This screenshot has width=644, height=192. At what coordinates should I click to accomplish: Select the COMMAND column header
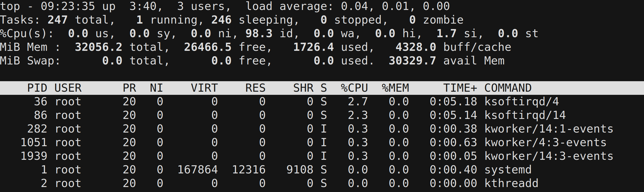(x=508, y=88)
